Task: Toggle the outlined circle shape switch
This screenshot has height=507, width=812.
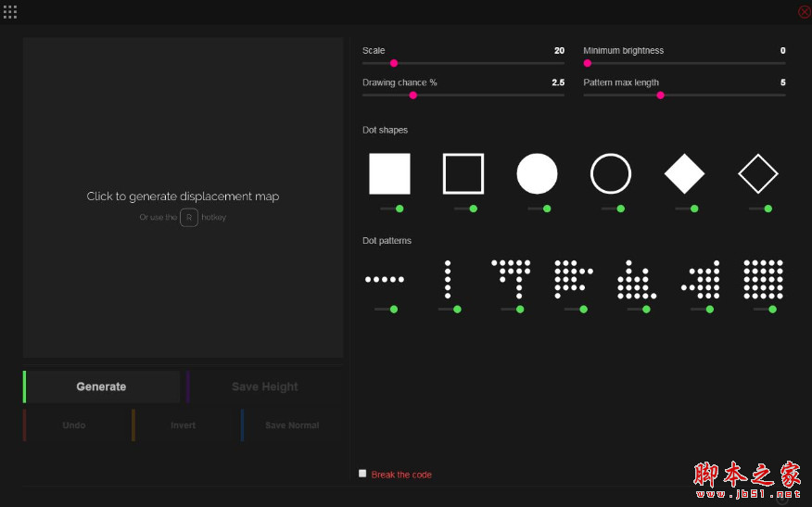Action: (613, 209)
